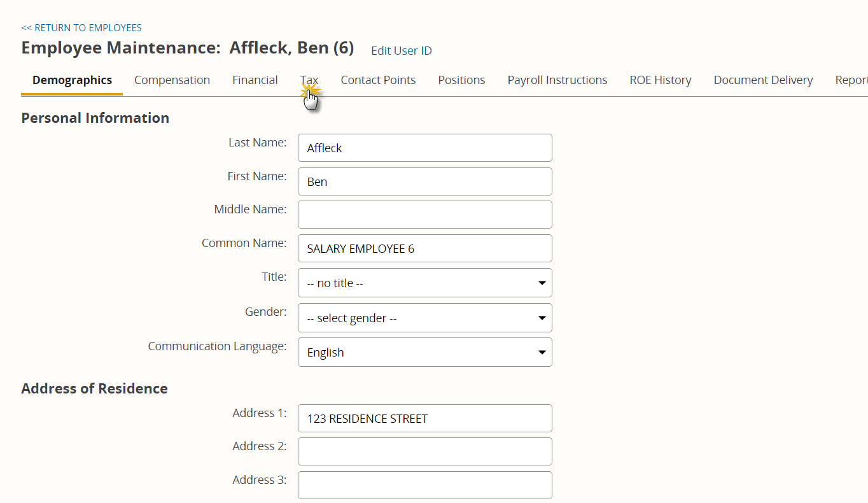Image resolution: width=868 pixels, height=503 pixels.
Task: Click into the Last Name field
Action: click(x=424, y=148)
